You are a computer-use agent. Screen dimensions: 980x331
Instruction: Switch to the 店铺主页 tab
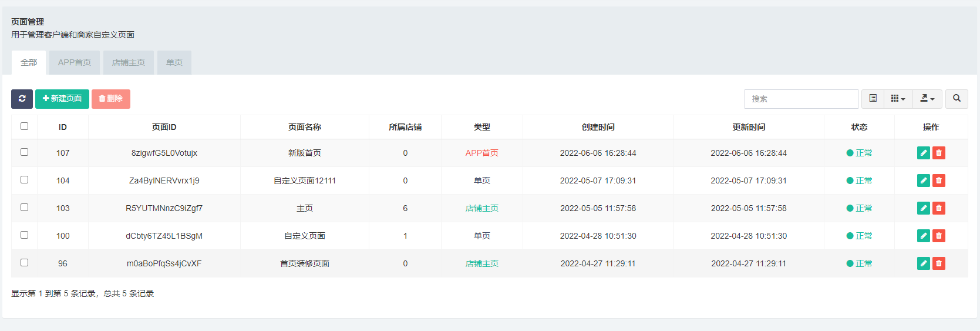[x=129, y=62]
